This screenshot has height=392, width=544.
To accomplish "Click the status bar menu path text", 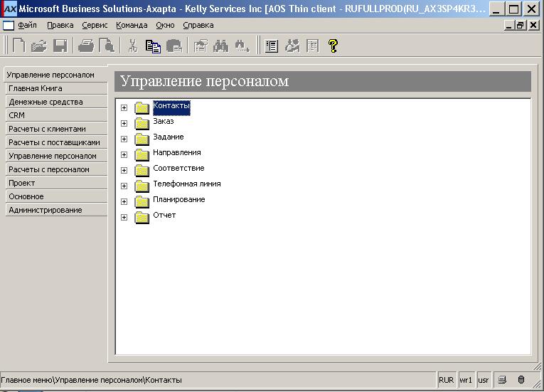I will click(x=91, y=380).
